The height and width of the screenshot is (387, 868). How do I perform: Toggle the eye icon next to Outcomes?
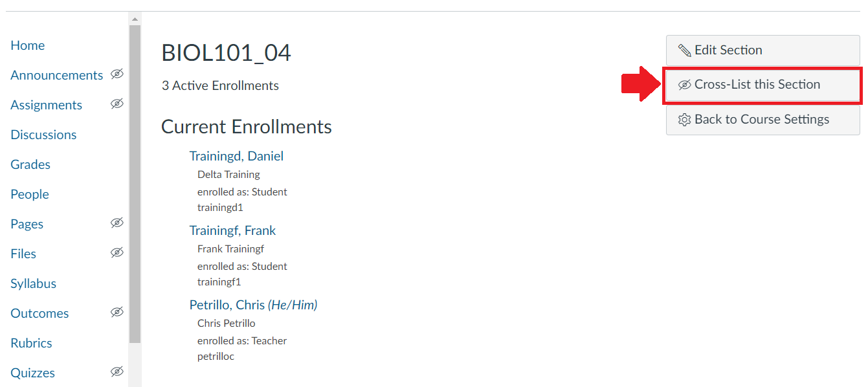[x=117, y=313]
